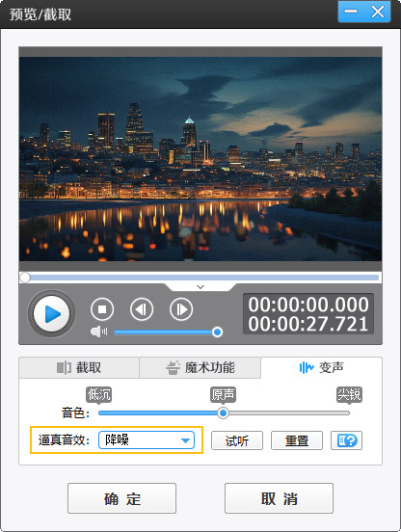This screenshot has height=532, width=401.
Task: Confirm with the 确定 button
Action: (x=121, y=498)
